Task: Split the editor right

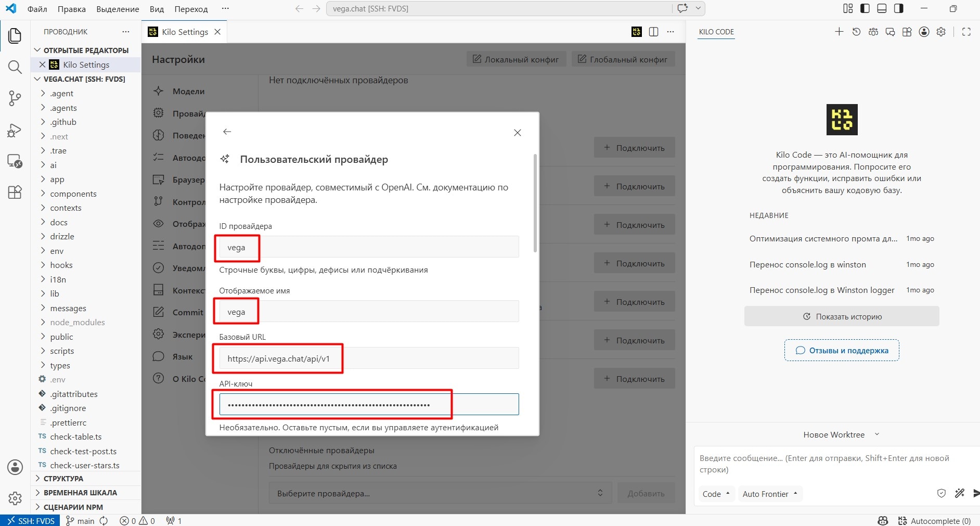Action: 654,32
